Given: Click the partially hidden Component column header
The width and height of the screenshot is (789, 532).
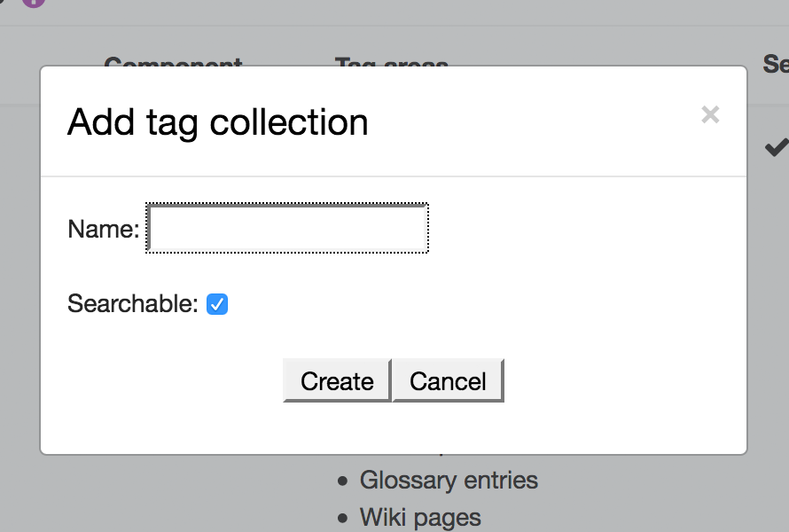Looking at the screenshot, I should click(173, 62).
